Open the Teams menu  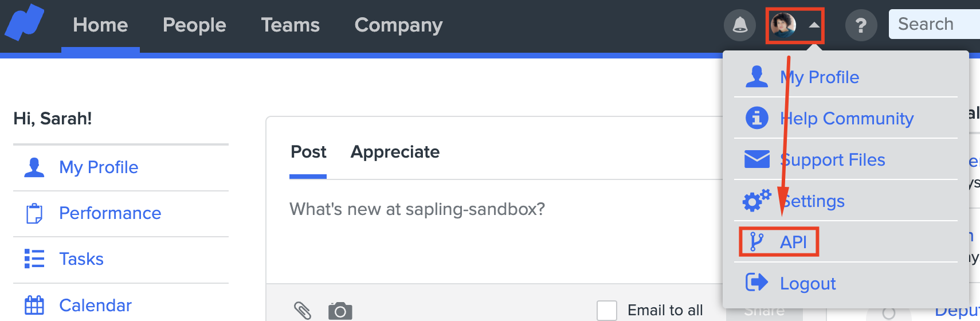point(290,25)
